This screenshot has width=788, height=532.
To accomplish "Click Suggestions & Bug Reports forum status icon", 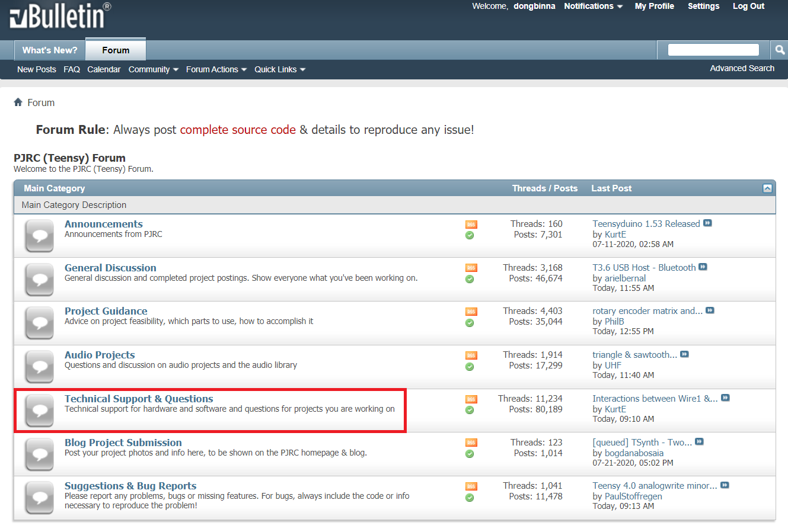I will (40, 498).
